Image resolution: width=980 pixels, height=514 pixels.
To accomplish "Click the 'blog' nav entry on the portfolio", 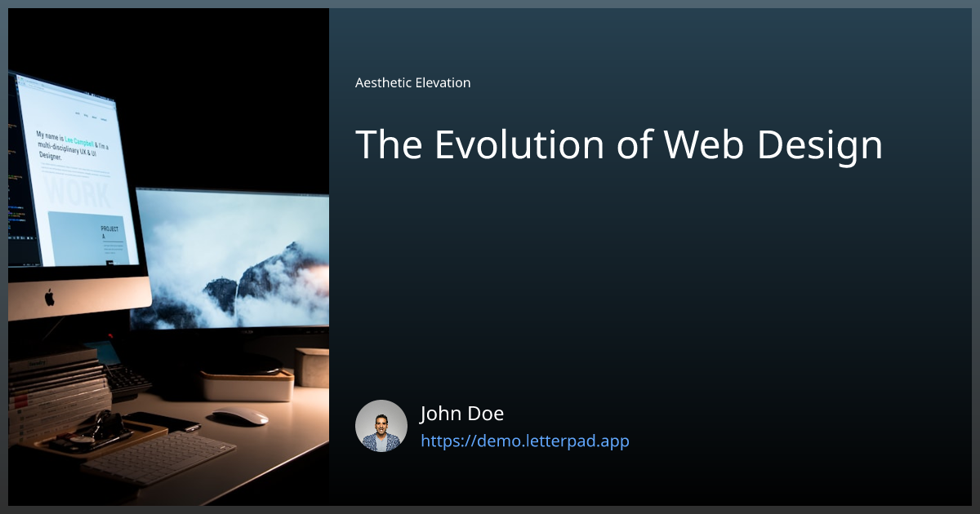I will pos(86,116).
